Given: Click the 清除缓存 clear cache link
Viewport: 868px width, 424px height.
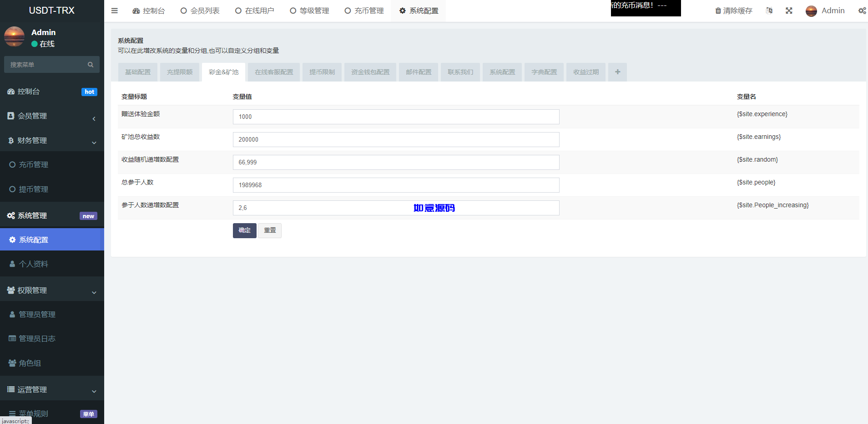Looking at the screenshot, I should [734, 10].
